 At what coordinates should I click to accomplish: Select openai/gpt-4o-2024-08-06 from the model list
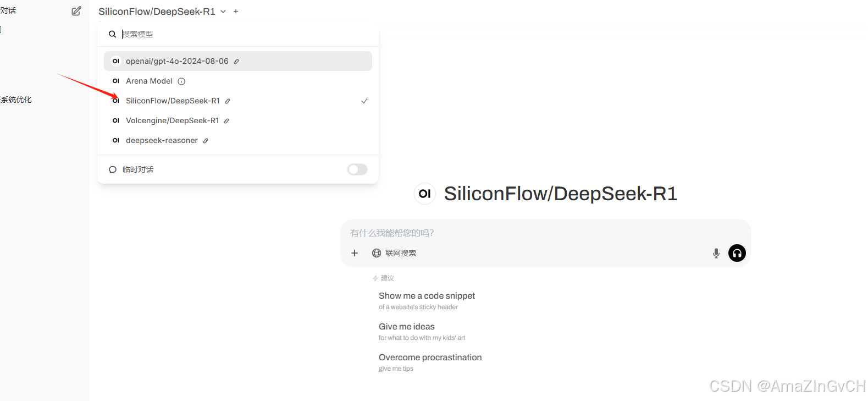pos(177,61)
